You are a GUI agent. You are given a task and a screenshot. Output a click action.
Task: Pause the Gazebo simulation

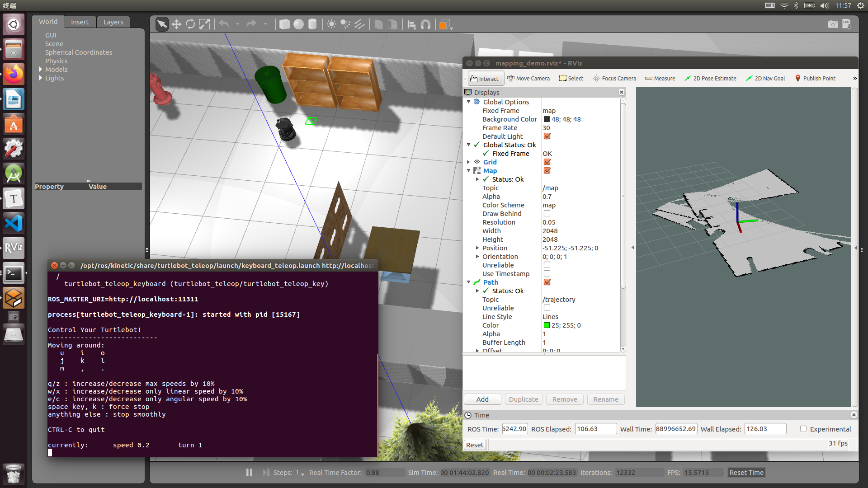[249, 473]
